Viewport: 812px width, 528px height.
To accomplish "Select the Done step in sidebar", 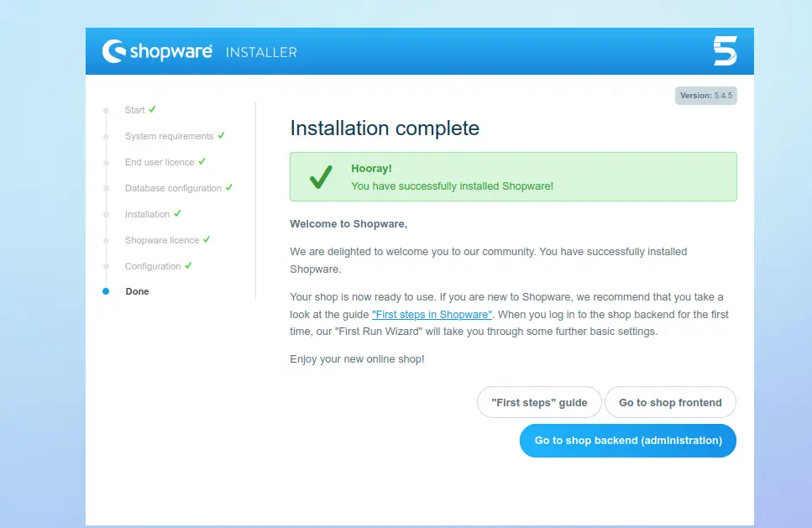I will [x=137, y=291].
